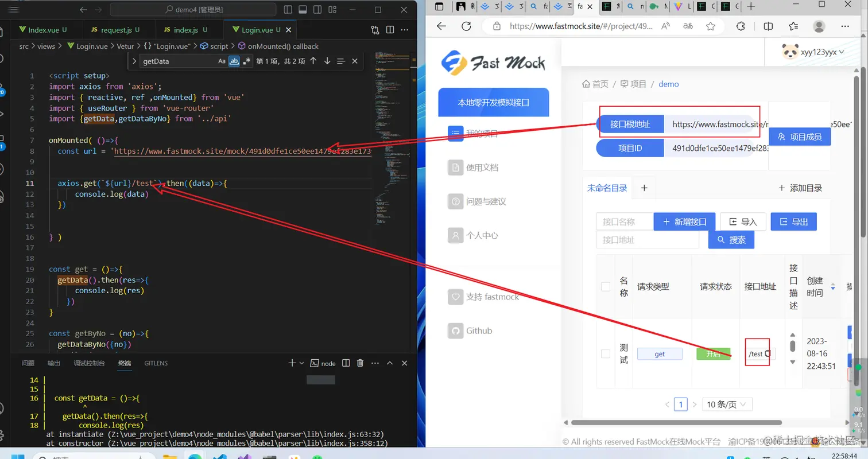
Task: Click Edge read aloud icon in address bar
Action: (x=666, y=26)
